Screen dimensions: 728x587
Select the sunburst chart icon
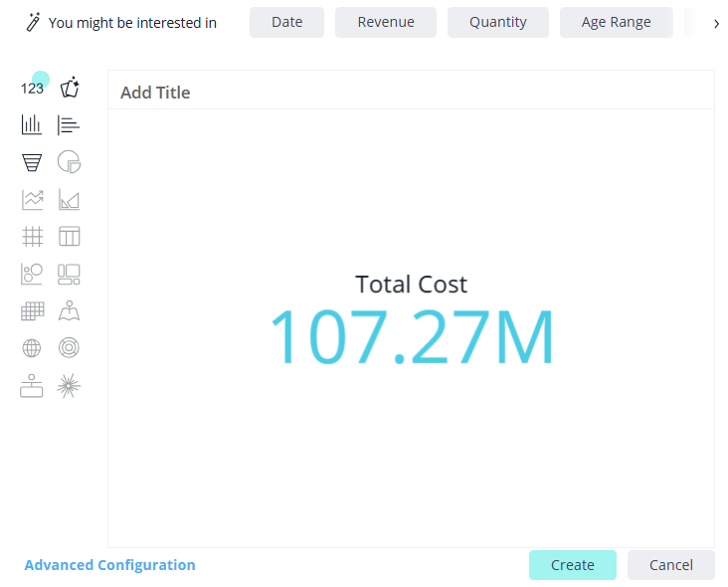[x=69, y=348]
